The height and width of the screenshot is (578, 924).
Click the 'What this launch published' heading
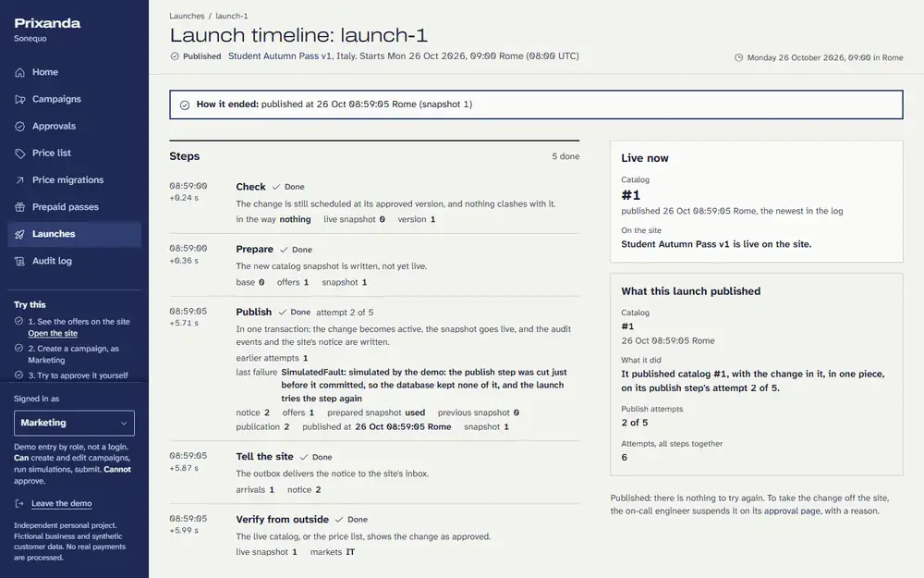click(x=690, y=291)
